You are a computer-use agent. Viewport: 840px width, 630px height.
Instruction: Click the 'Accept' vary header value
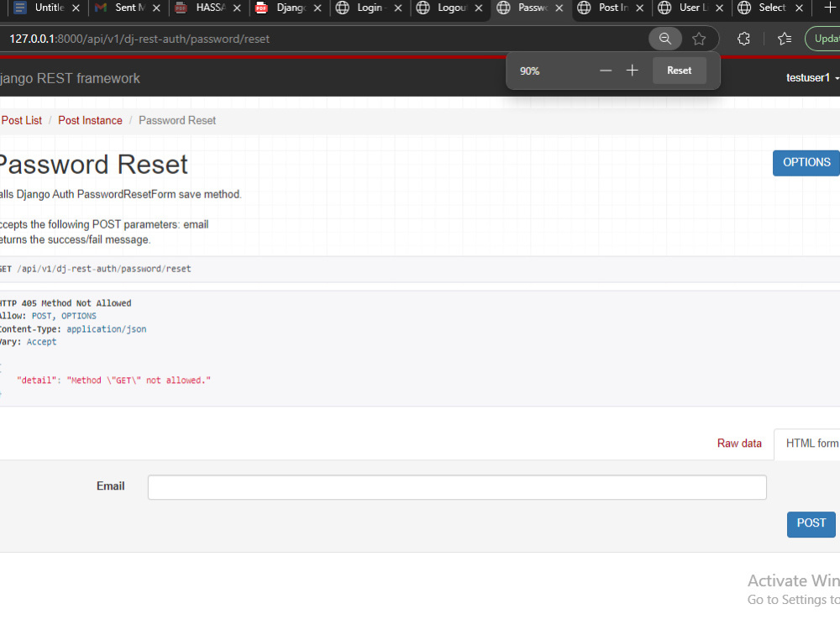click(41, 342)
